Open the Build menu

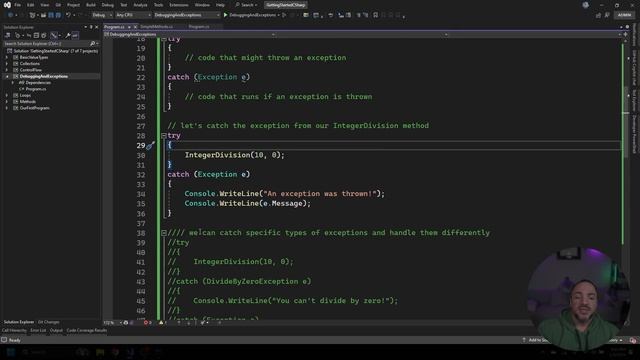[x=91, y=5]
